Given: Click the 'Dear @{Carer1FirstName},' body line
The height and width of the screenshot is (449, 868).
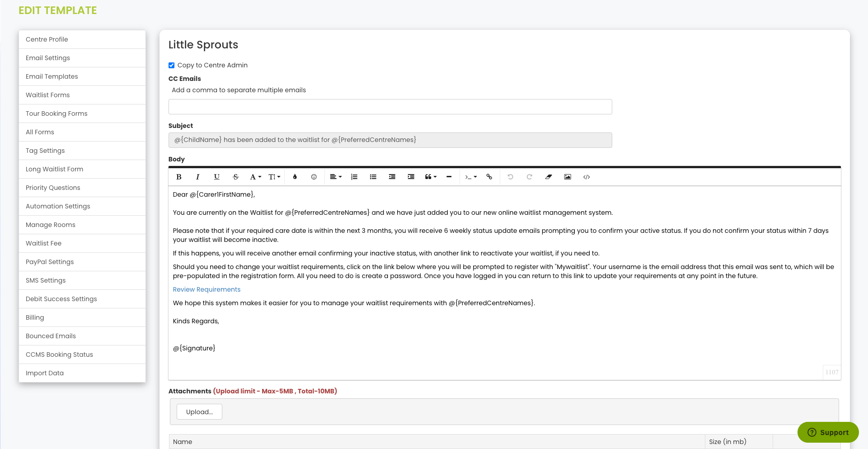Looking at the screenshot, I should (214, 194).
